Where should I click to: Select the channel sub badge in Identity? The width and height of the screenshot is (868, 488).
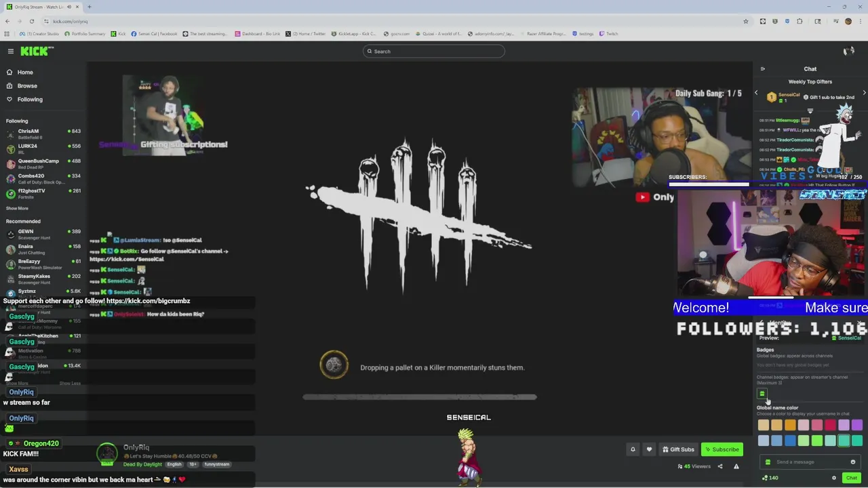point(762,393)
